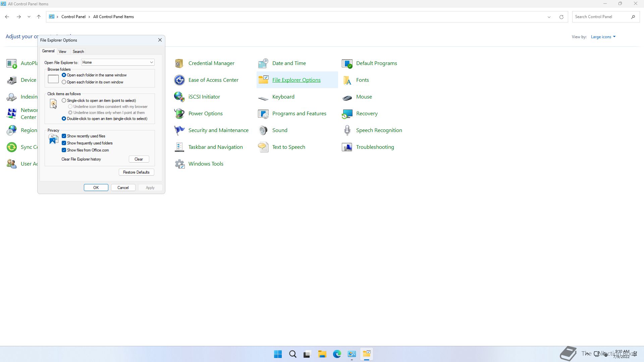The width and height of the screenshot is (644, 362).
Task: Click the search magnifier in Control Panel
Action: coord(633,17)
